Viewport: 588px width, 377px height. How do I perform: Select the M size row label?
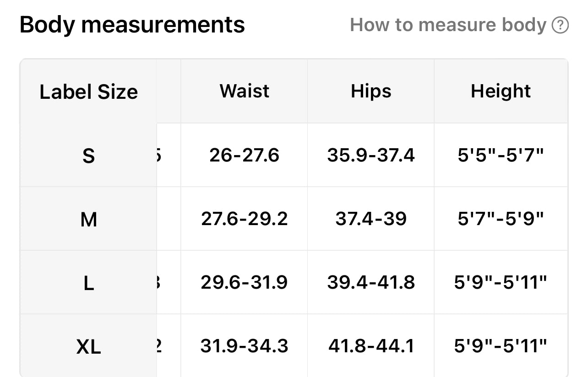(x=88, y=220)
